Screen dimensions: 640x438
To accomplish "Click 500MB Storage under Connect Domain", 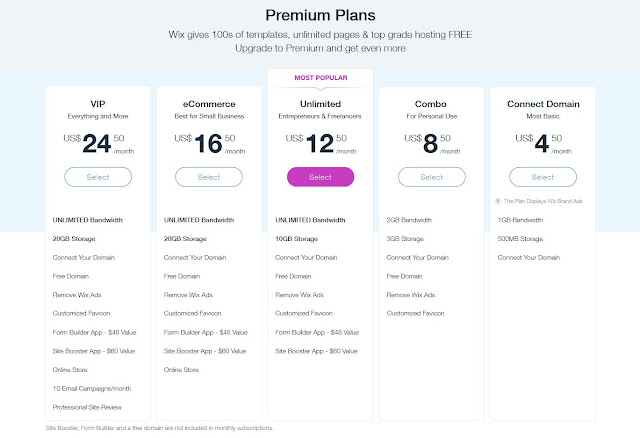I will [520, 239].
